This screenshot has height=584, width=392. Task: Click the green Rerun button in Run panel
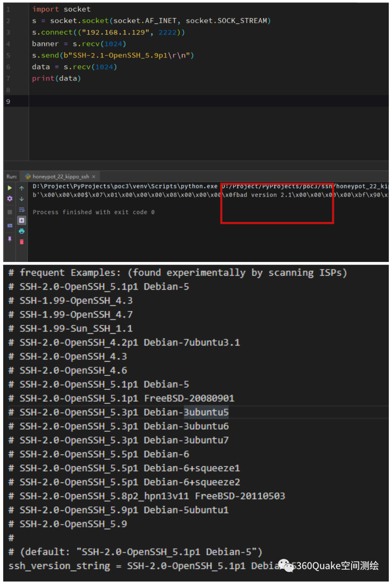(10, 188)
